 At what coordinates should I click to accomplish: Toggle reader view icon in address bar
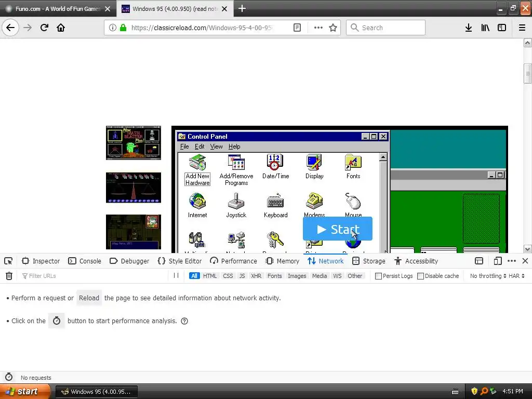297,28
